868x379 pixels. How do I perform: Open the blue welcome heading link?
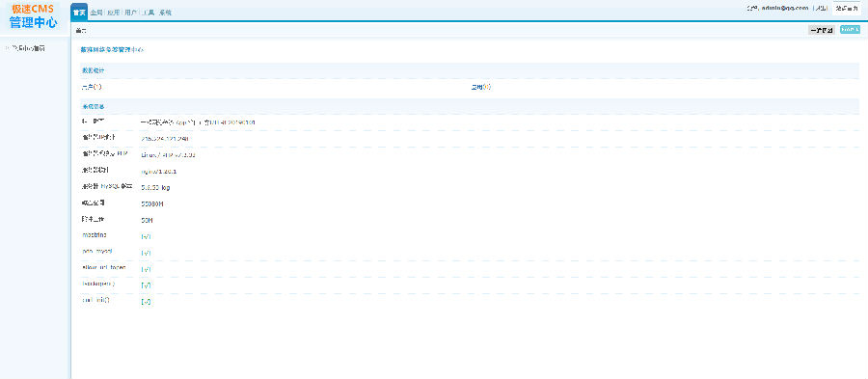[x=112, y=49]
